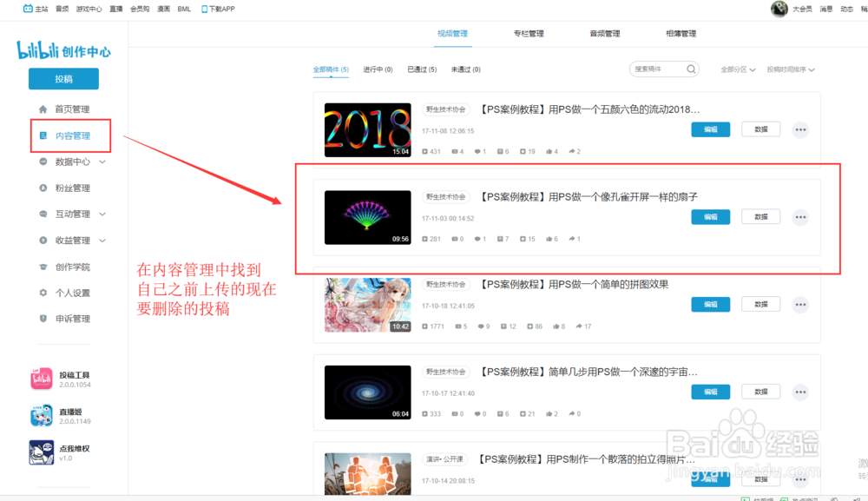Open 消息 messages in top bar

[x=826, y=9]
